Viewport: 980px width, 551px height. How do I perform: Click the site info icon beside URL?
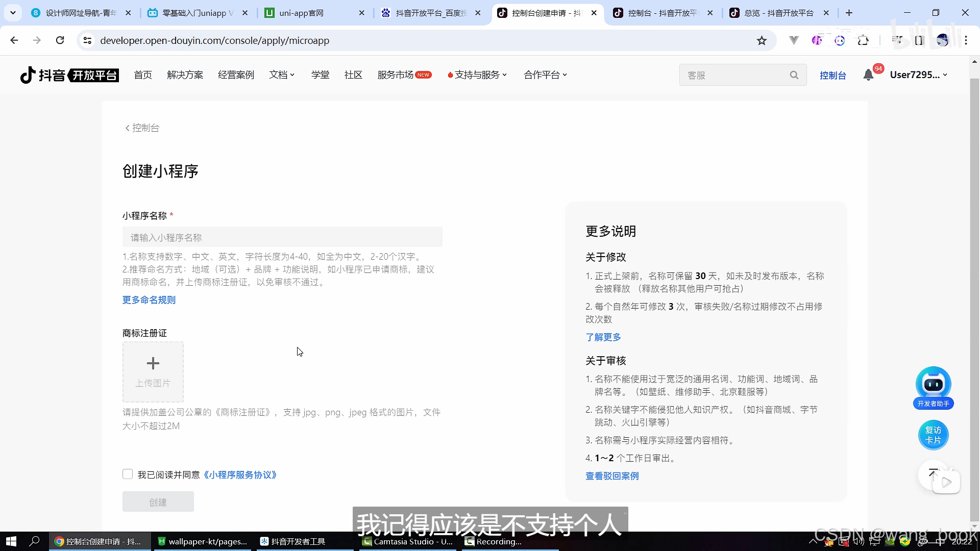click(87, 40)
